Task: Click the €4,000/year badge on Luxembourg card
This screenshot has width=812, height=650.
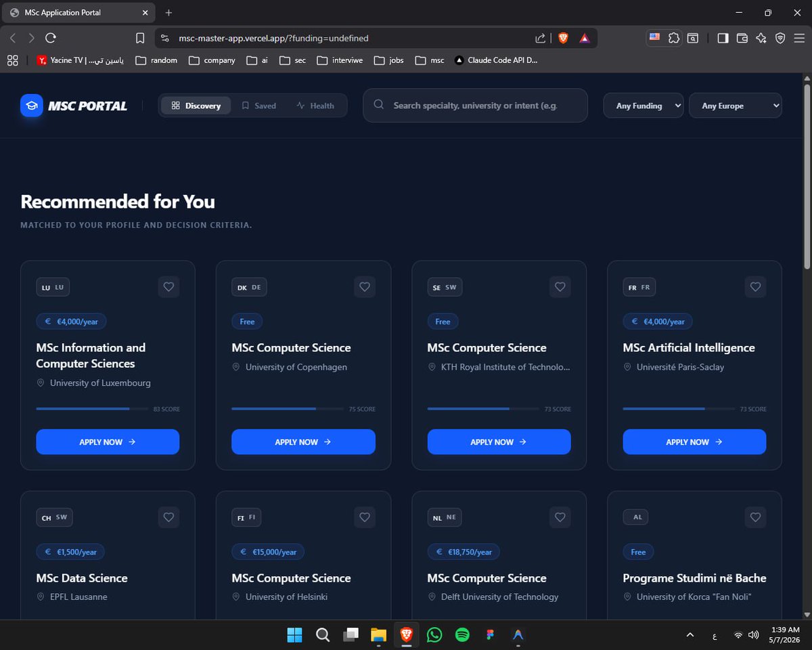Action: pos(71,322)
